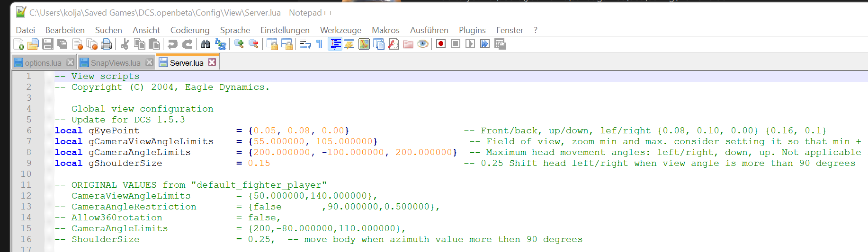
Task: Switch to the SnapViews.lua tab
Action: (x=116, y=63)
